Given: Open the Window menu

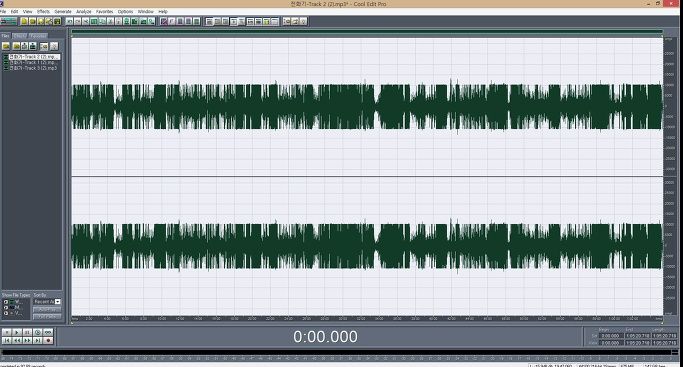Looking at the screenshot, I should pos(145,11).
